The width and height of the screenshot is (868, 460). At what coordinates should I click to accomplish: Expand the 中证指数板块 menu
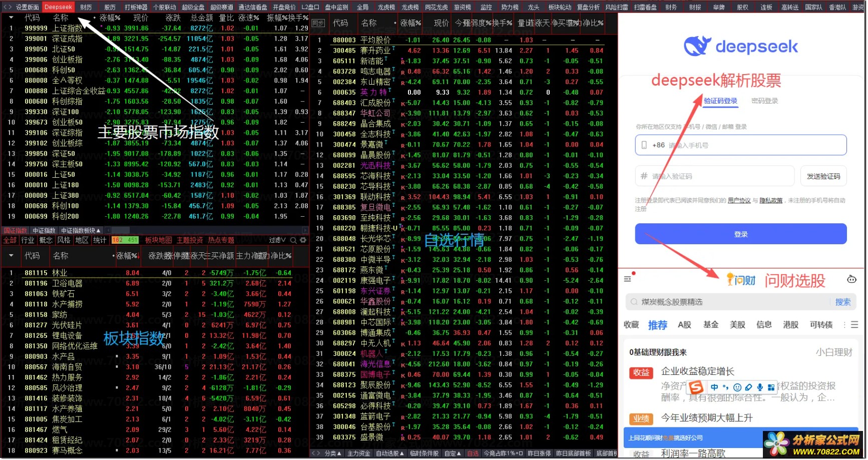[x=81, y=230]
